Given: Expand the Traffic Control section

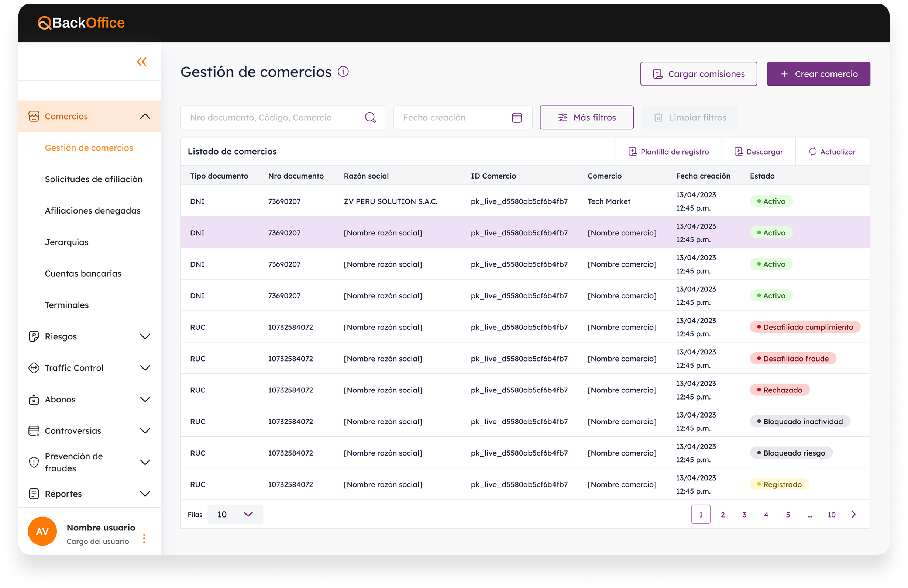Looking at the screenshot, I should (145, 368).
